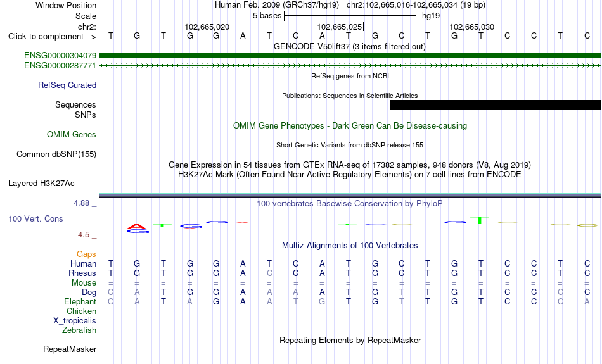The width and height of the screenshot is (602, 364).
Task: Click the OMIM Gene Phenotypes track title
Action: click(x=350, y=126)
